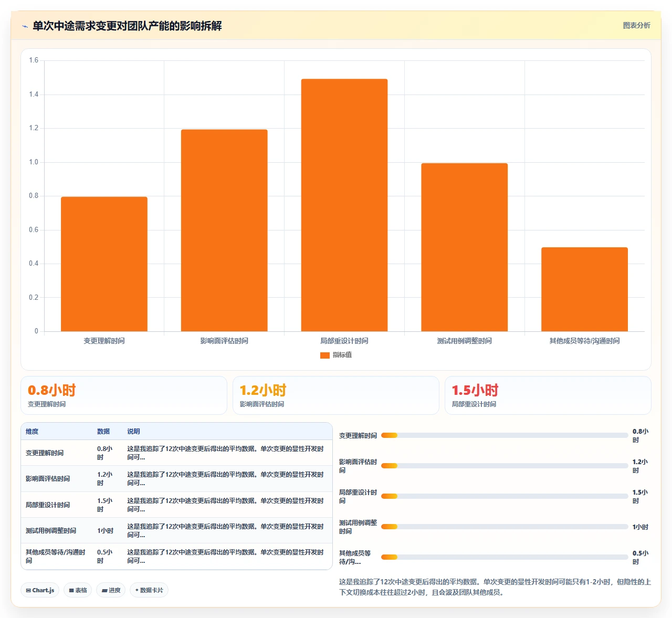672x618 pixels.
Task: Click the 说明 column header
Action: 133,432
